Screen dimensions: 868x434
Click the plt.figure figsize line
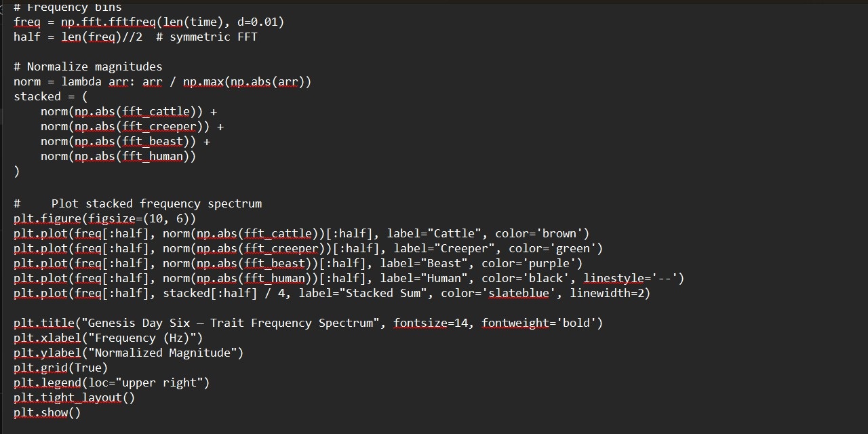104,218
